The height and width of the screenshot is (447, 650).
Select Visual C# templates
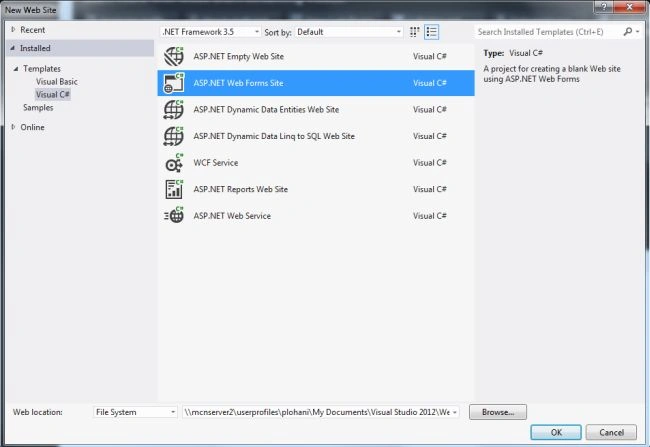coord(53,95)
